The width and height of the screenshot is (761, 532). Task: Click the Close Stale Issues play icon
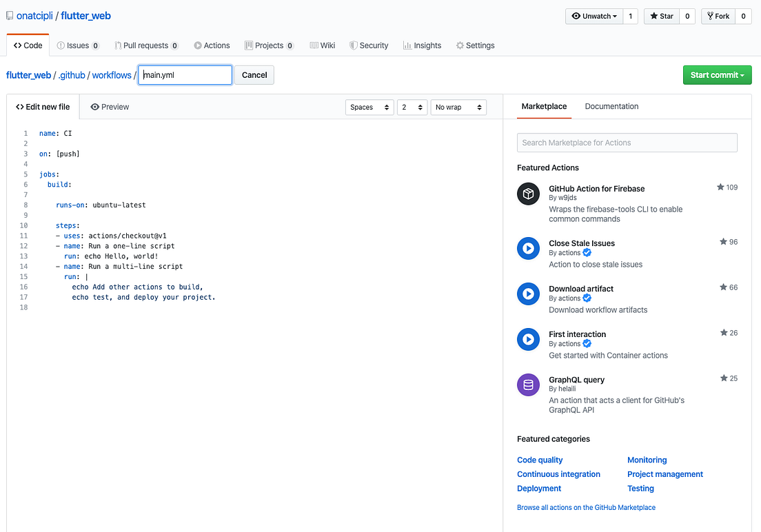click(528, 248)
